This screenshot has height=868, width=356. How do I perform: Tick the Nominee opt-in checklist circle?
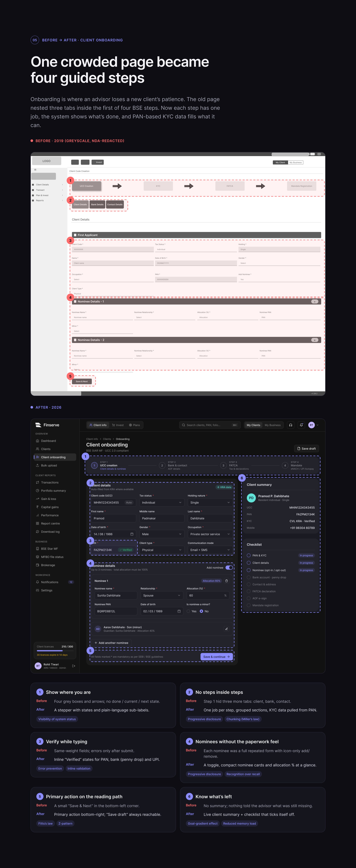click(x=249, y=570)
